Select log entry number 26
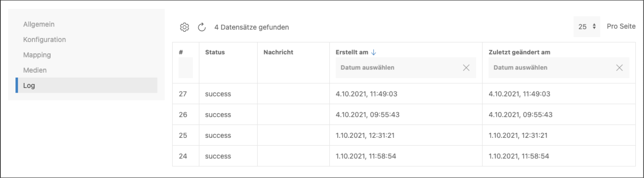644x178 pixels. pyautogui.click(x=183, y=115)
